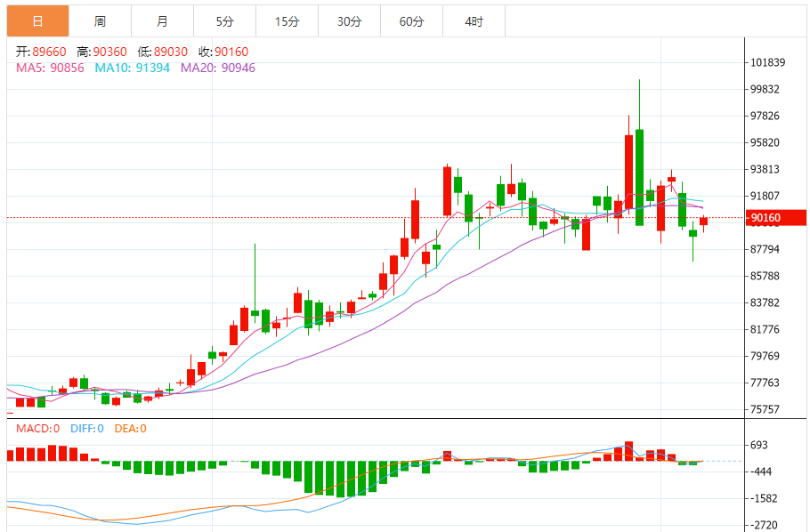The width and height of the screenshot is (810, 532).
Task: Switch to the 4时 timeframe tab
Action: pos(474,21)
